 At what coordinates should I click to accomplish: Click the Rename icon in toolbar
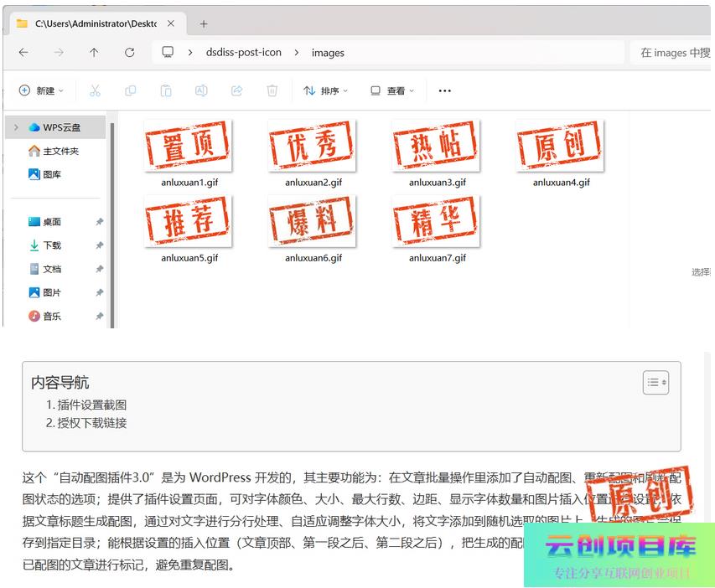201,90
